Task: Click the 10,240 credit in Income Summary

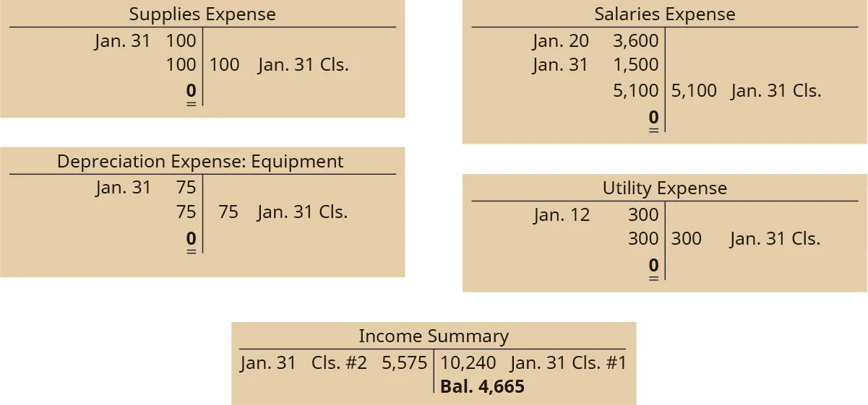Action: click(468, 362)
